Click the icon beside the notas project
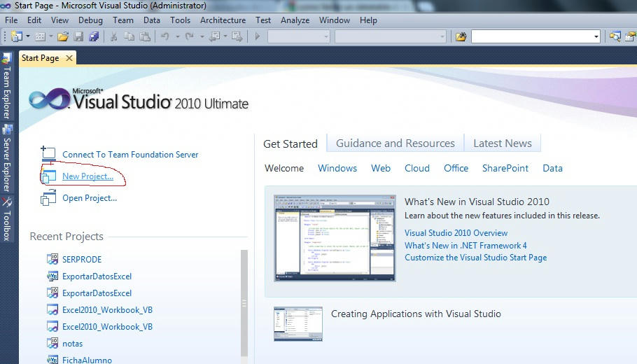 click(x=52, y=343)
